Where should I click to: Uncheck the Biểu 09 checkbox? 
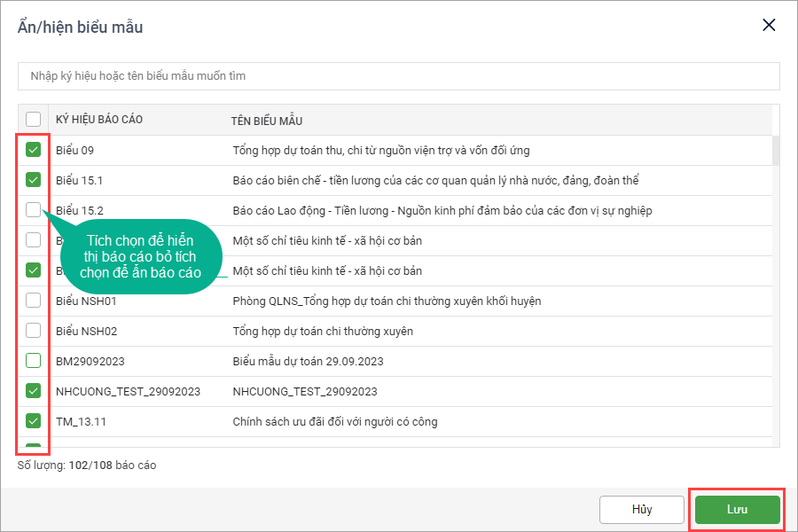click(x=33, y=150)
